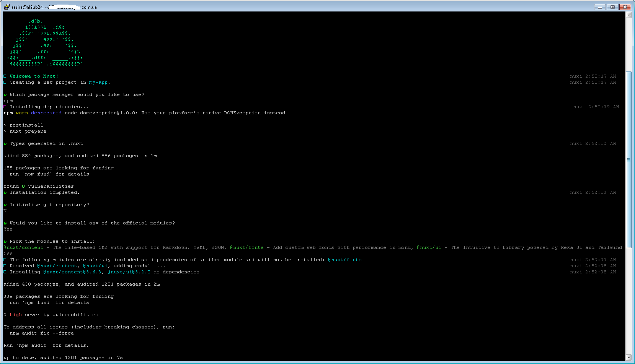Click the arrow icon beside "Initialize git repository?"
The height and width of the screenshot is (364, 635).
(5, 205)
